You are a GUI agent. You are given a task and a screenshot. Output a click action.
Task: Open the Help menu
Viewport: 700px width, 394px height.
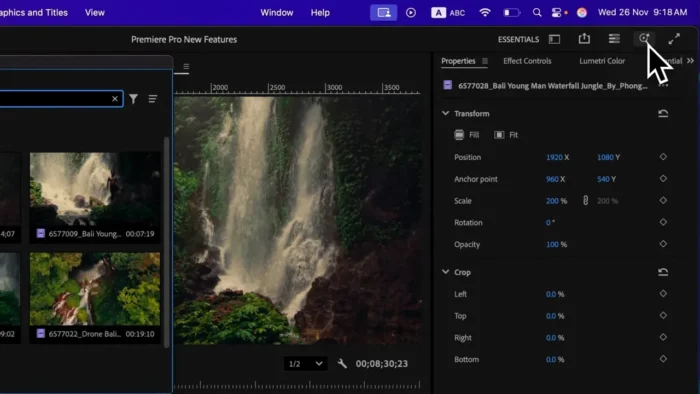(320, 12)
